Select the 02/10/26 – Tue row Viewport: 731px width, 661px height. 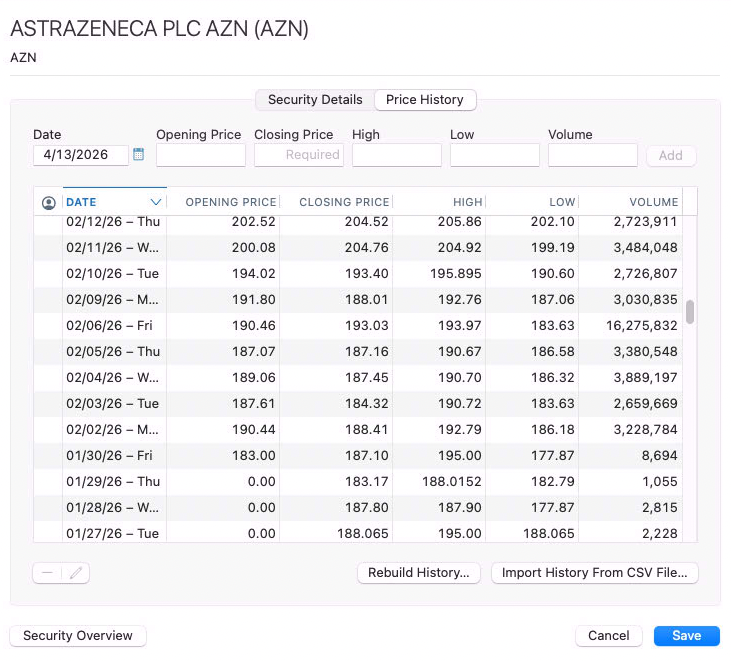pos(358,274)
